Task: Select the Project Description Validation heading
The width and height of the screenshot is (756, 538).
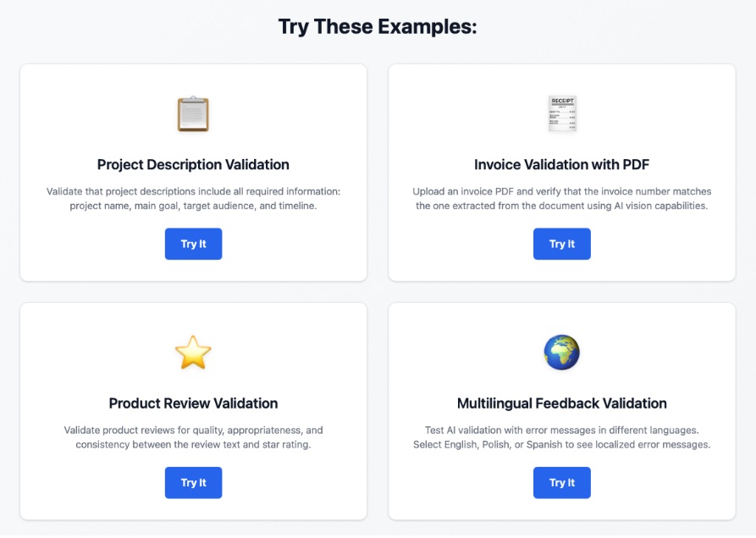Action: 193,164
